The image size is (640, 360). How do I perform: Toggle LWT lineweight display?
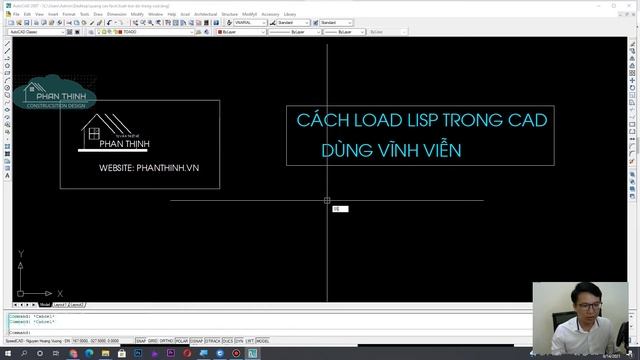pos(249,341)
